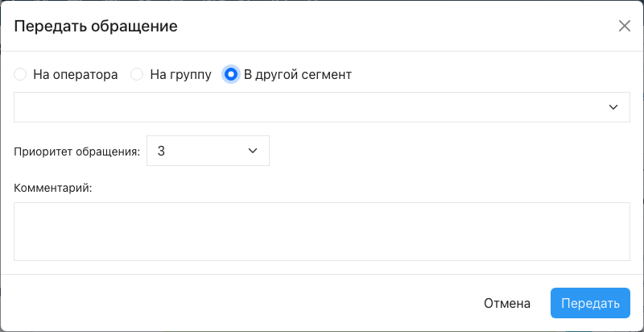
Task: Click the Отмена button
Action: coord(507,303)
